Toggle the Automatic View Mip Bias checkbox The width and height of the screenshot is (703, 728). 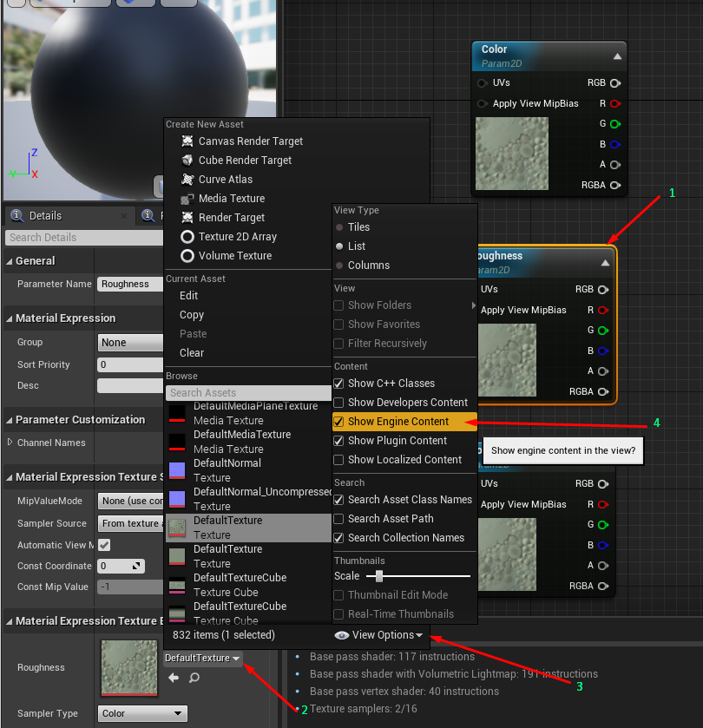coord(104,545)
